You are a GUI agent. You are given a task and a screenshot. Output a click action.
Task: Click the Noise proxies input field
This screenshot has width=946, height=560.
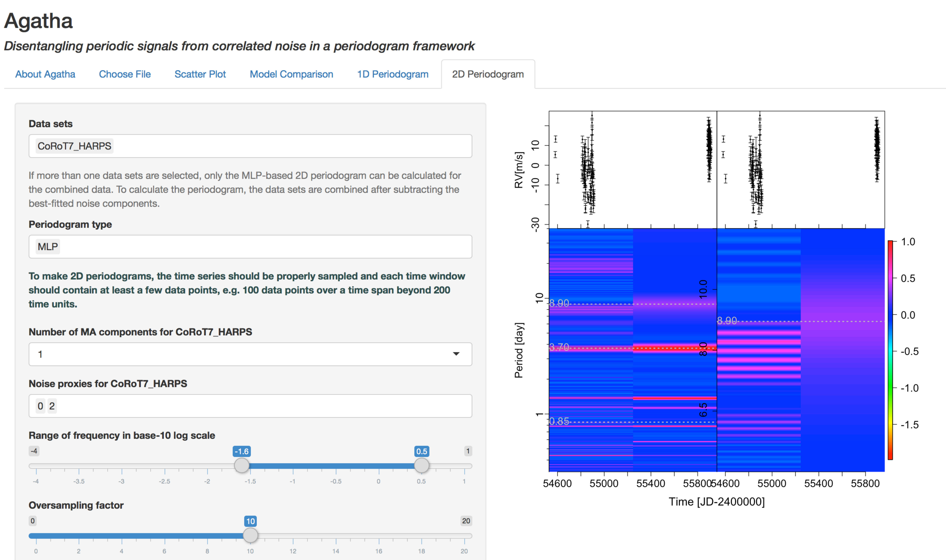point(250,406)
